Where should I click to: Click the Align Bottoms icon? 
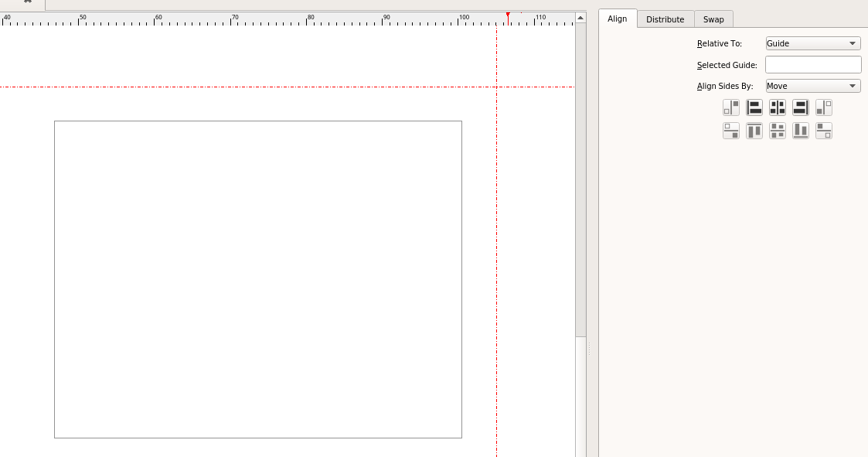click(800, 131)
